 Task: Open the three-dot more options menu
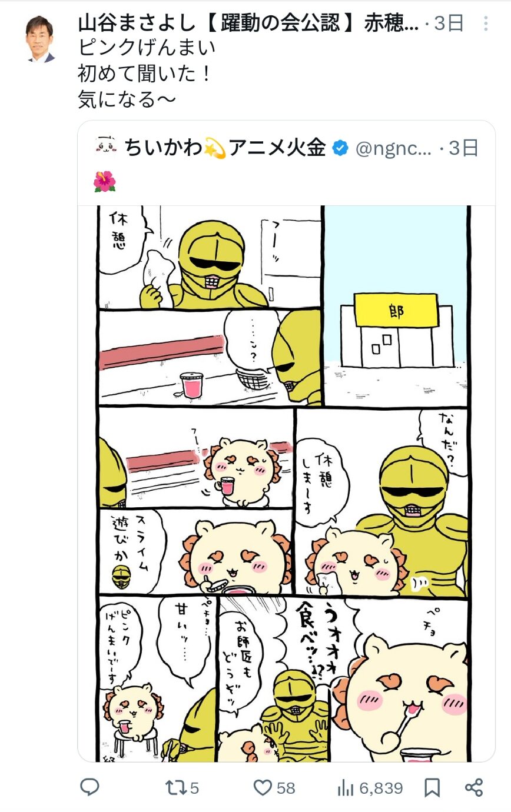[x=486, y=24]
